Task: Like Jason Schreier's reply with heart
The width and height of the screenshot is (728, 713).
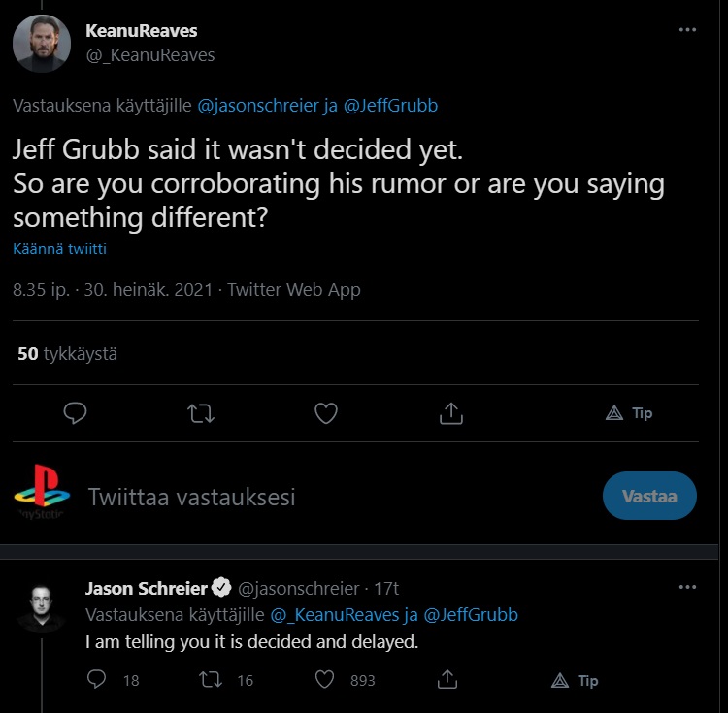Action: tap(326, 679)
